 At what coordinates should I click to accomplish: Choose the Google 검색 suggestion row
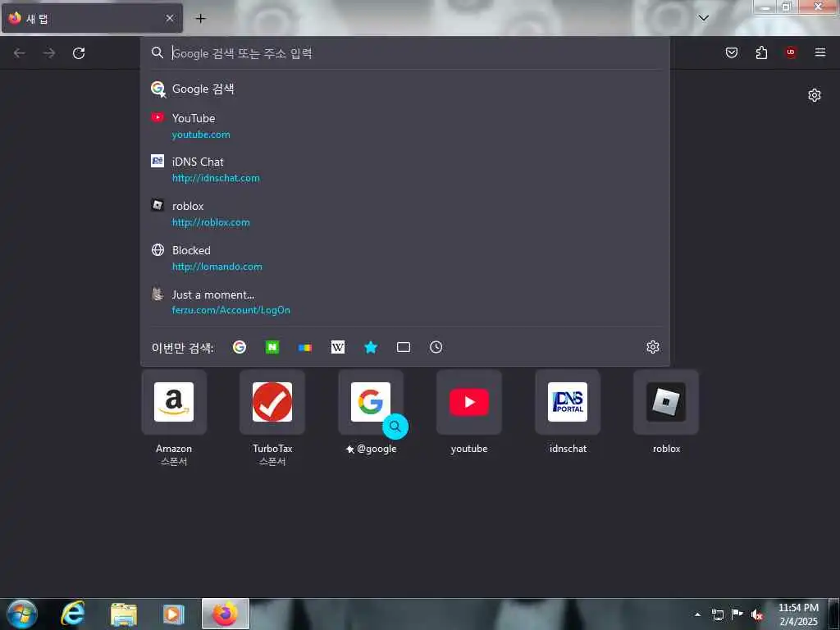pyautogui.click(x=405, y=89)
